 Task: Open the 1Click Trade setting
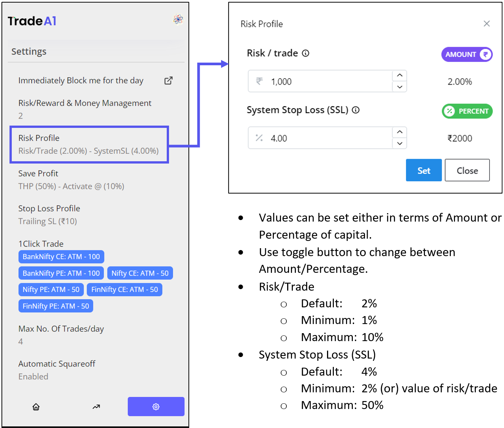click(x=41, y=244)
